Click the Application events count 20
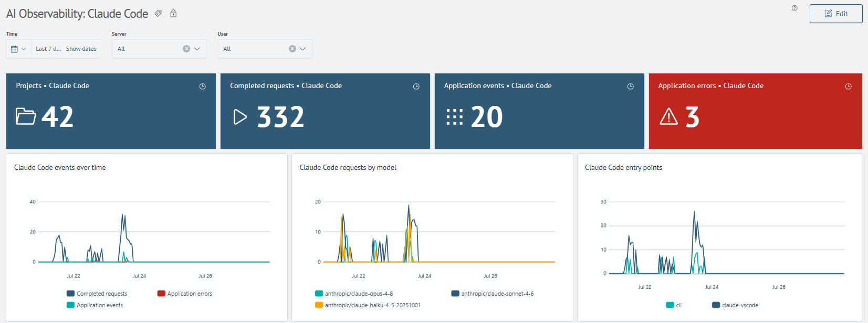Image resolution: width=868 pixels, height=323 pixels. 487,117
